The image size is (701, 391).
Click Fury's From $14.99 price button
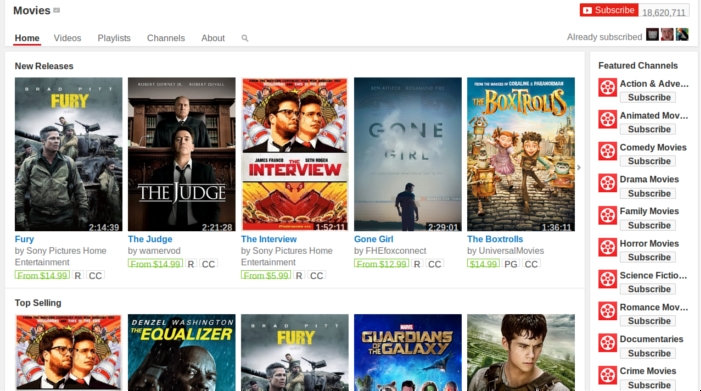coord(42,275)
